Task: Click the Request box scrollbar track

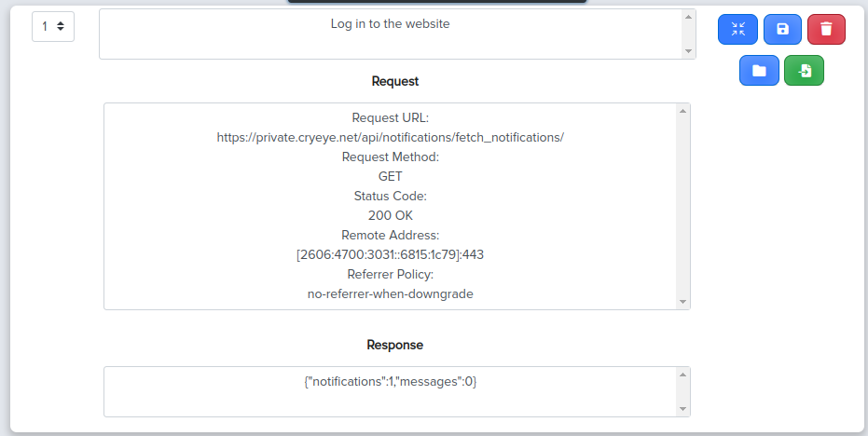Action: (683, 207)
